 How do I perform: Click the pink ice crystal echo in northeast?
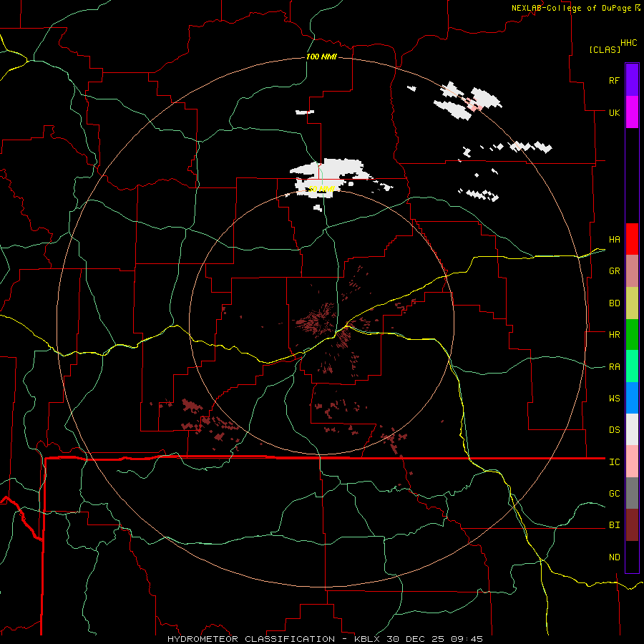click(x=472, y=104)
